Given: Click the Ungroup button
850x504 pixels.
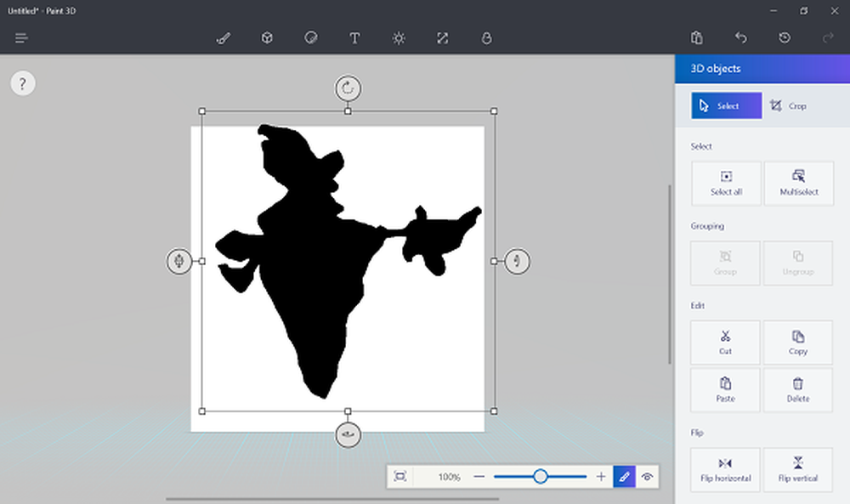Looking at the screenshot, I should [798, 263].
